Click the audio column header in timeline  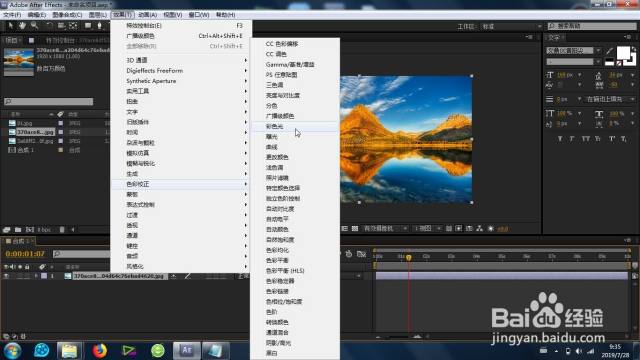point(12,267)
